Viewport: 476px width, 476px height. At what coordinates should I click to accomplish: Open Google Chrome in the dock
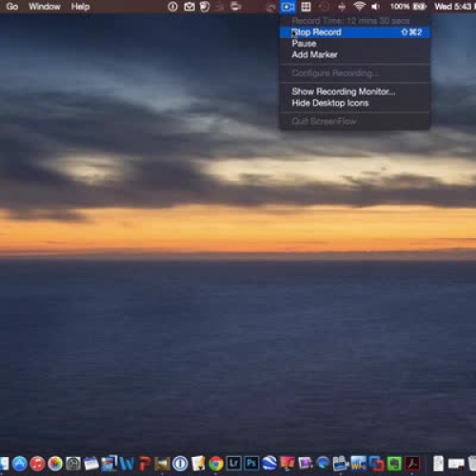pos(216,464)
